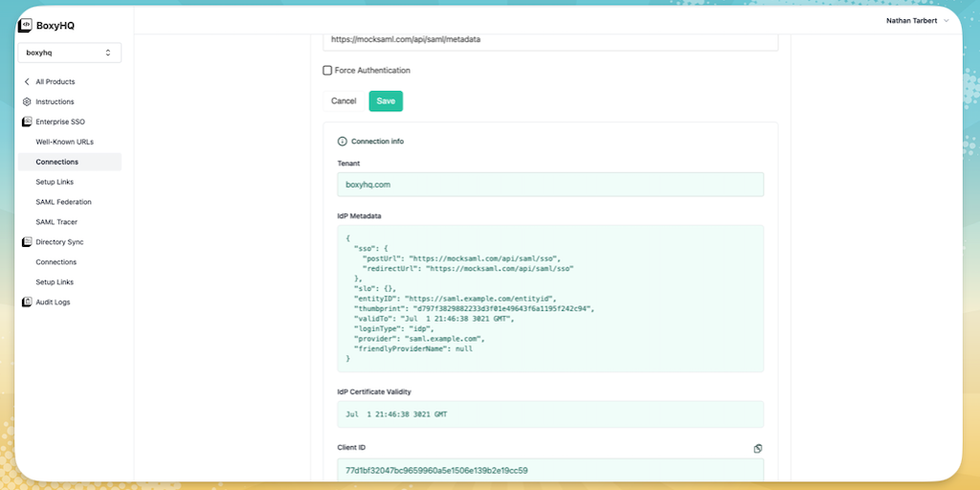Select Connections under Enterprise SSO
Screen dimensions: 980x490
click(57, 162)
